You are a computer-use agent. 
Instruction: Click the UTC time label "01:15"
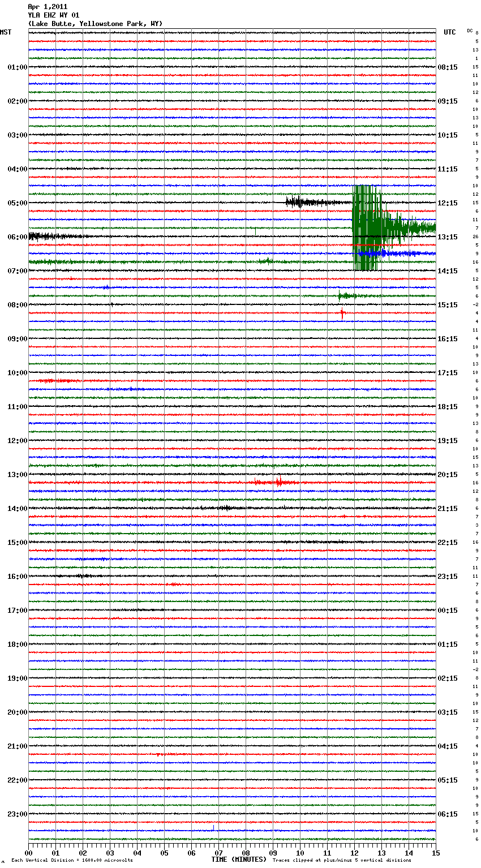point(448,644)
